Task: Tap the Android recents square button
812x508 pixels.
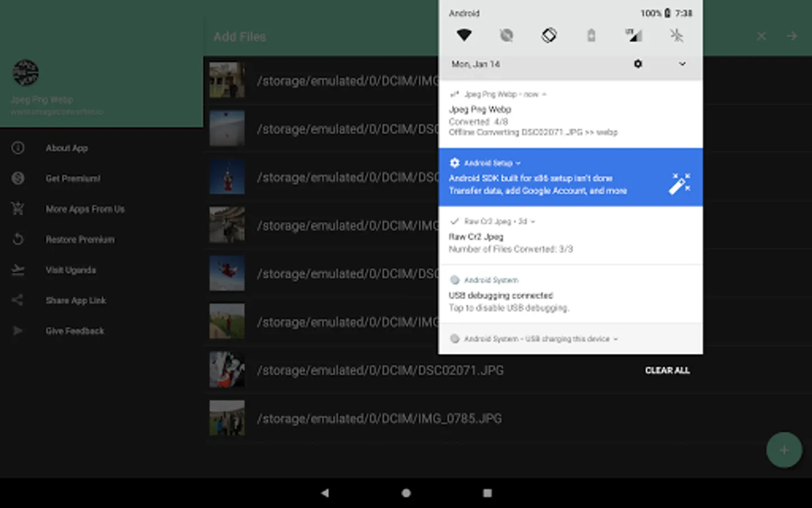Action: (x=487, y=493)
